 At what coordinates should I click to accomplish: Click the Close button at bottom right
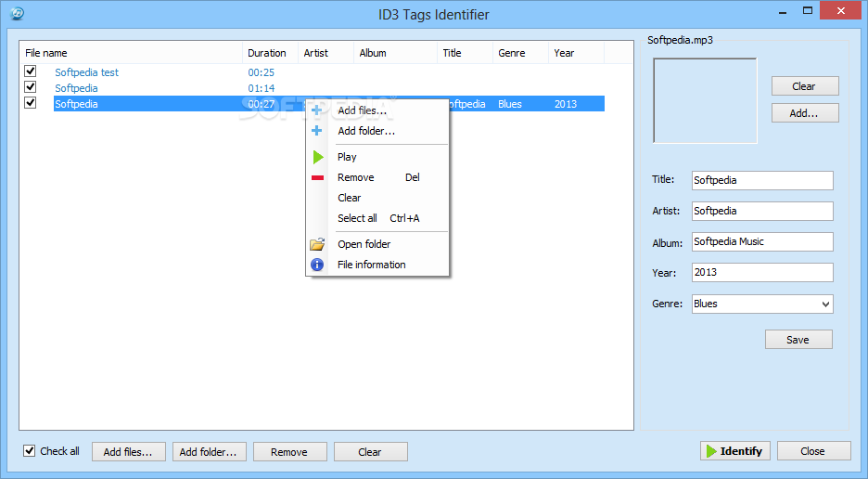coord(814,451)
